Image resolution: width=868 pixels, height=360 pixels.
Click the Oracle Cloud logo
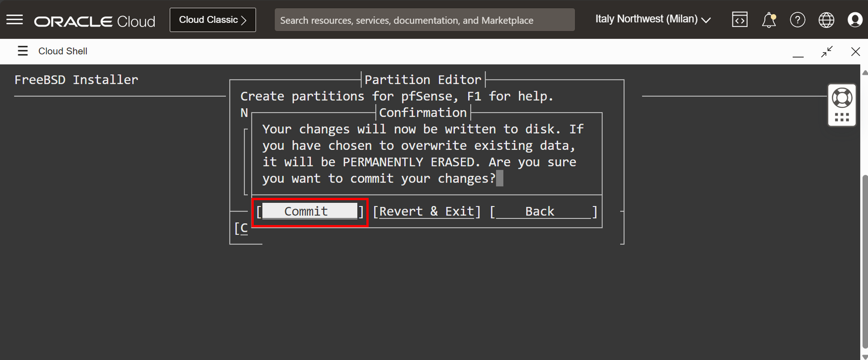pyautogui.click(x=95, y=21)
